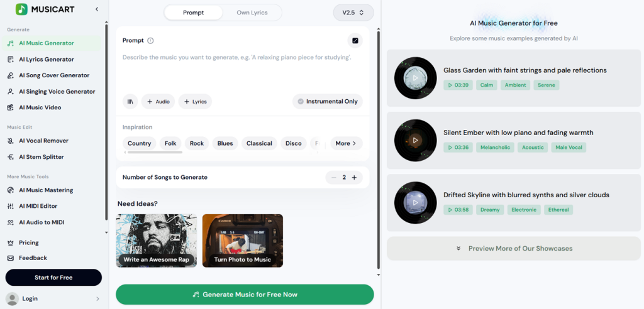Click the 03:36 duration play badge
The width and height of the screenshot is (644, 309).
[458, 148]
